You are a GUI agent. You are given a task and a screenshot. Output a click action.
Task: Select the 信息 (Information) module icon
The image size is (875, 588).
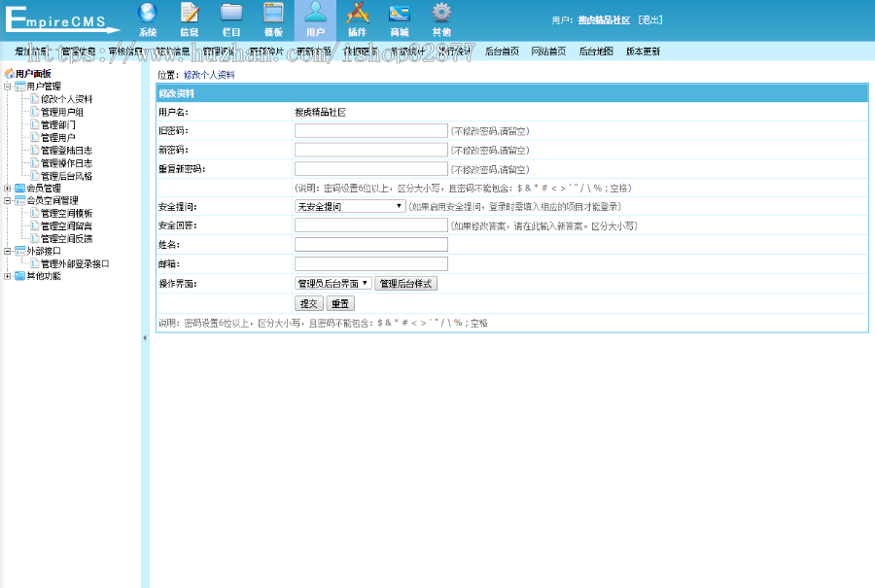point(190,20)
